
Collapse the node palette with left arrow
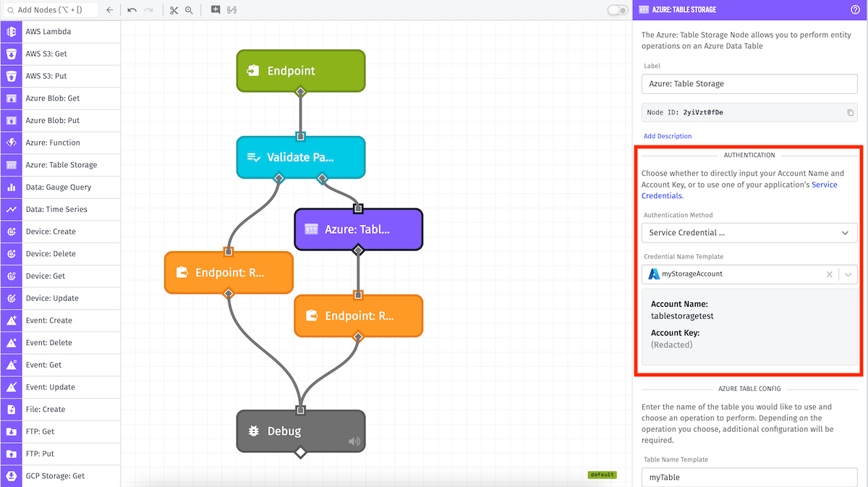click(x=109, y=10)
